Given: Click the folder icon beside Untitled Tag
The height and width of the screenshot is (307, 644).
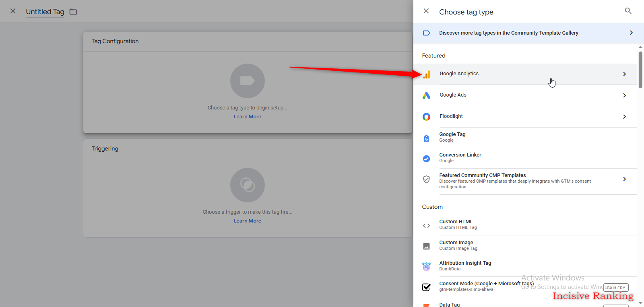Looking at the screenshot, I should 73,12.
